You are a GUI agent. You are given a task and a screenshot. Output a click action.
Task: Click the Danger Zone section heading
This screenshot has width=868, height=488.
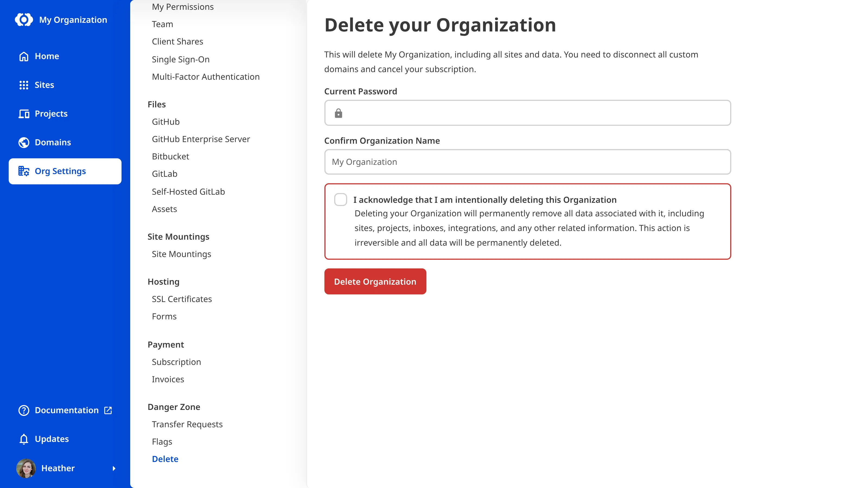[174, 407]
